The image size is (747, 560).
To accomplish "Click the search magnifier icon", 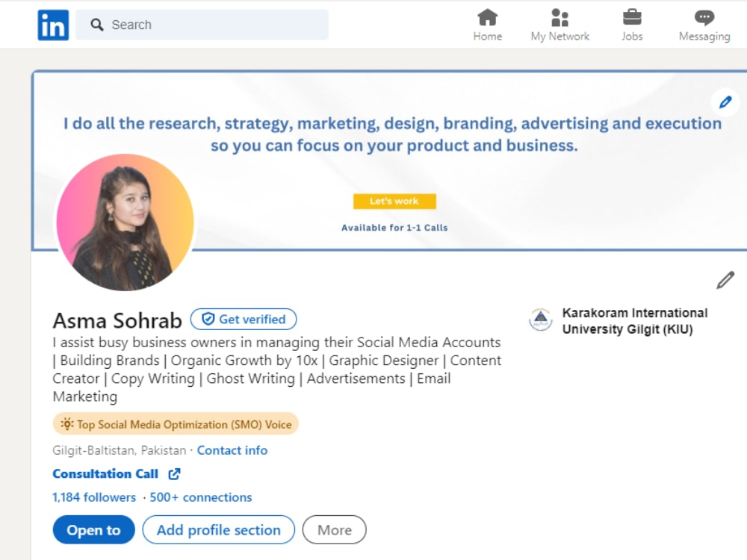I will pyautogui.click(x=96, y=25).
